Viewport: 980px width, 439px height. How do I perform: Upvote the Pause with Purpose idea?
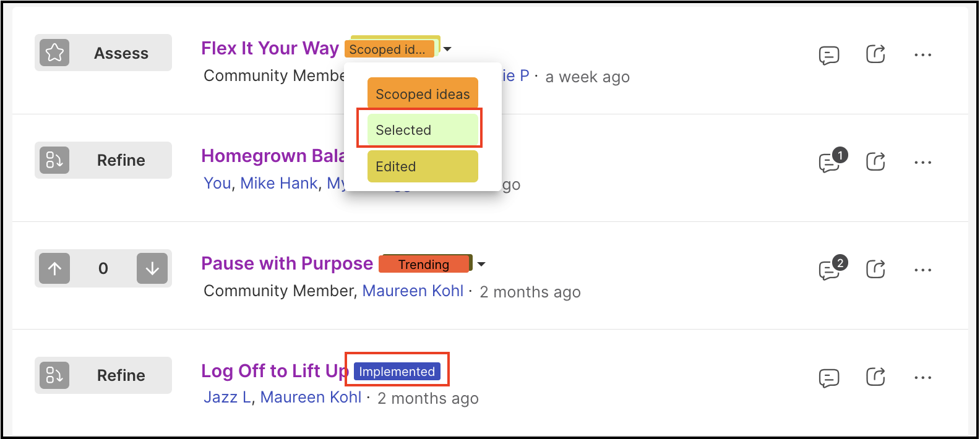[54, 268]
